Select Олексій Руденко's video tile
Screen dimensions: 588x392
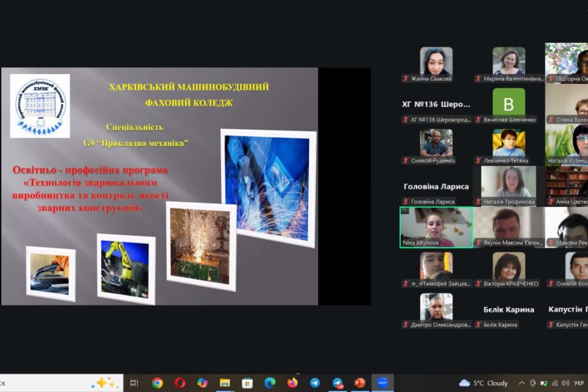click(x=436, y=145)
